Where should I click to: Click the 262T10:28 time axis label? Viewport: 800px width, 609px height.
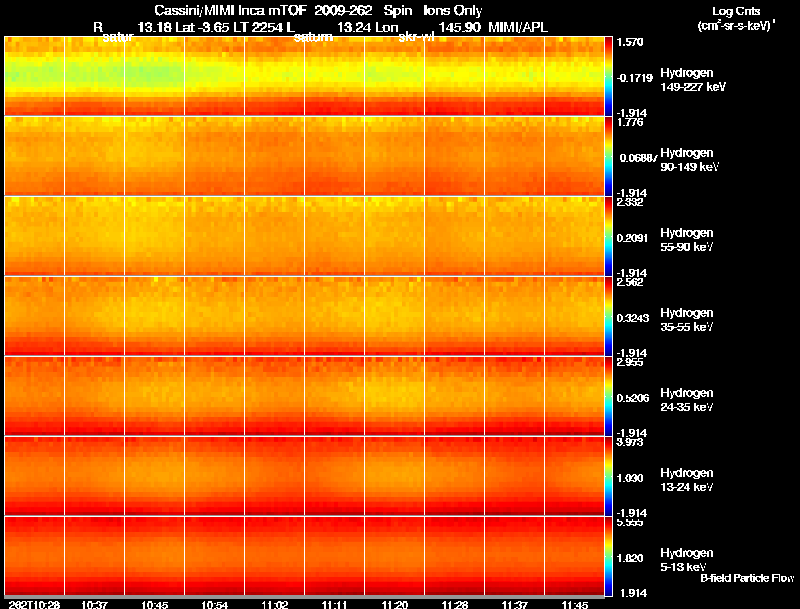(x=34, y=604)
